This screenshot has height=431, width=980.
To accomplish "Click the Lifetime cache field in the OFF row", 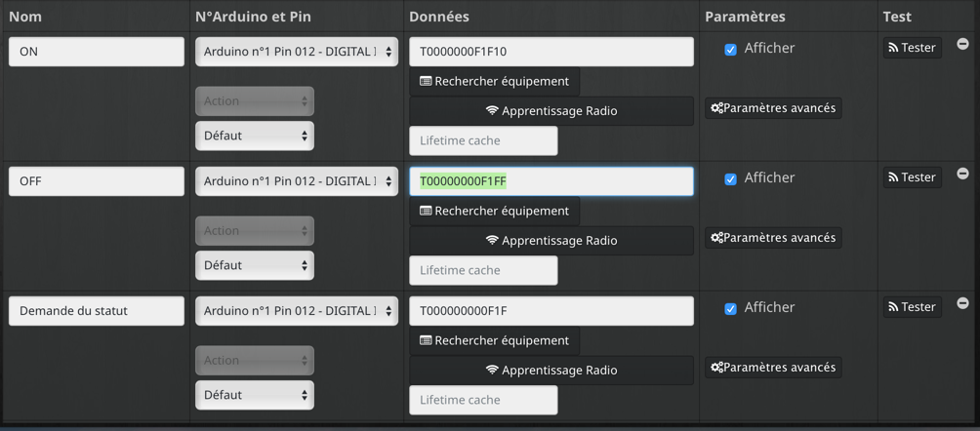I will 483,270.
